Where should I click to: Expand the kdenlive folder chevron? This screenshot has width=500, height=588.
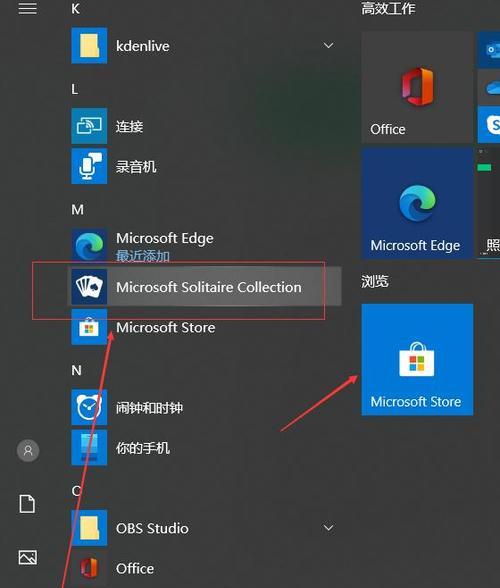(329, 45)
